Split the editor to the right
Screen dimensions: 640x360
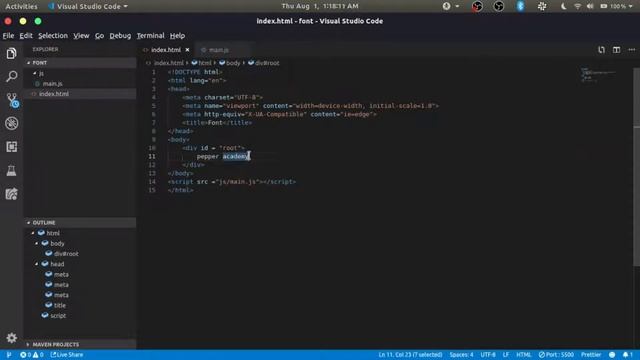616,50
